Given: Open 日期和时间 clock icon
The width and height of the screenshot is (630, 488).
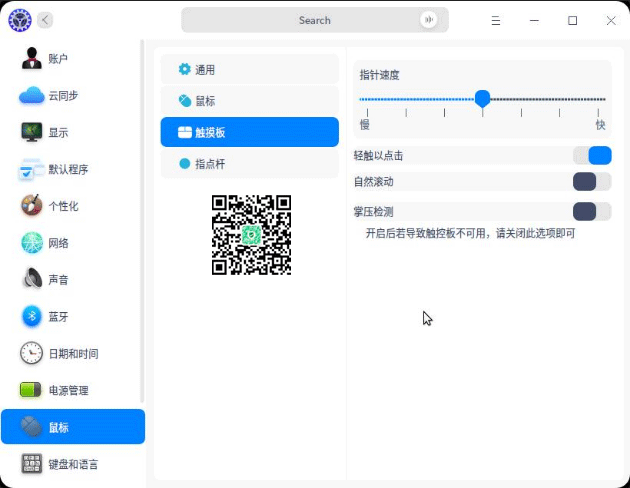Looking at the screenshot, I should coord(32,354).
